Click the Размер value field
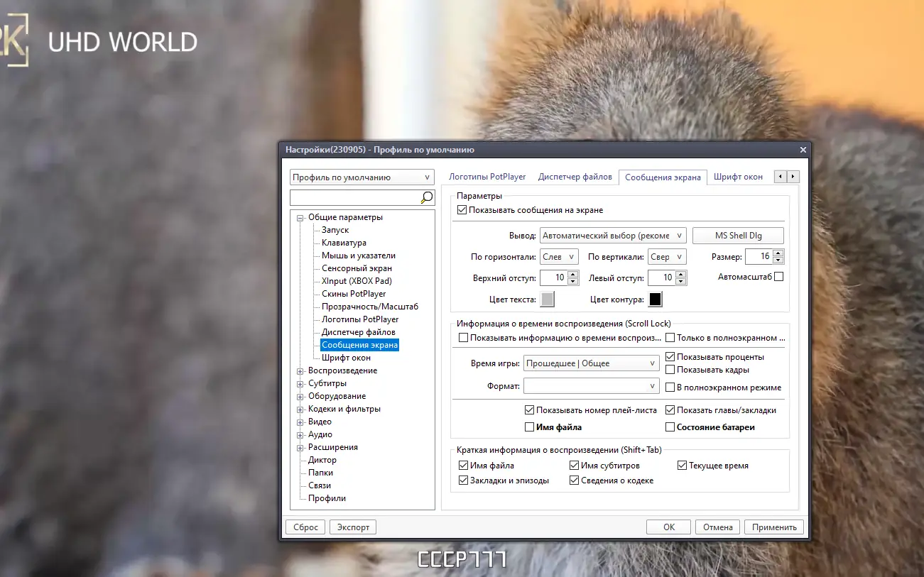Image resolution: width=924 pixels, height=577 pixels. click(x=759, y=256)
